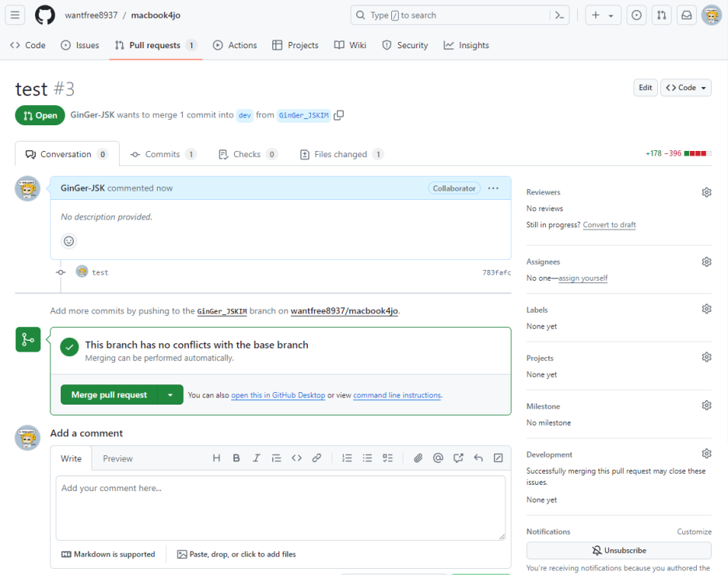
Task: Click the dev base branch label
Action: 245,115
